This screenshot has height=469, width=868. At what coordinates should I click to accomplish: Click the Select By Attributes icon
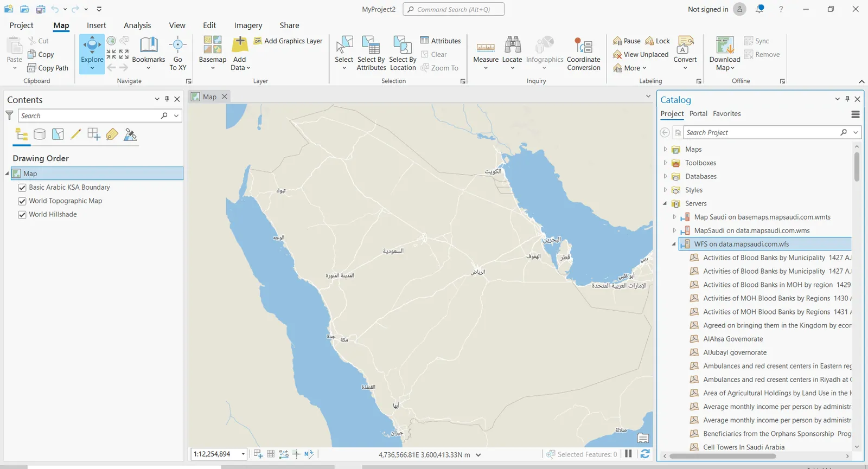[371, 47]
